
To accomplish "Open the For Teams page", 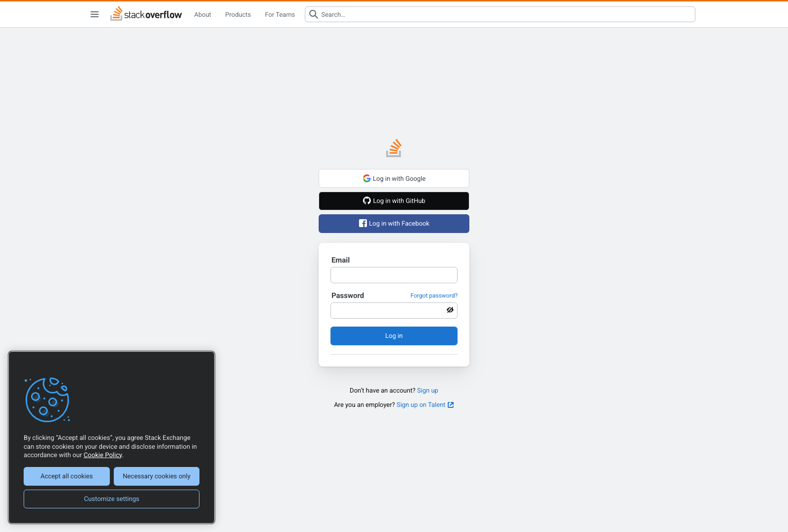I will (x=279, y=14).
